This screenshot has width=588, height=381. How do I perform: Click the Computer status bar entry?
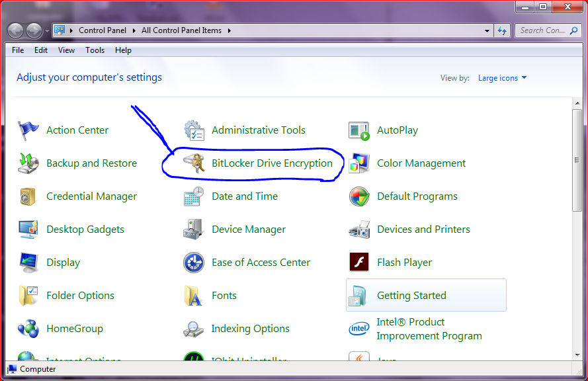32,369
